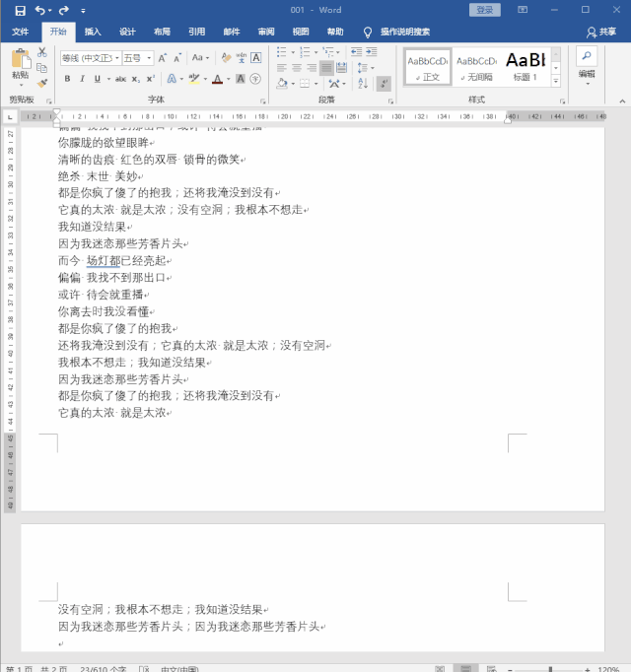Viewport: 631px width, 672px height.
Task: Customize Quick Access Toolbar dropdown
Action: [83, 10]
